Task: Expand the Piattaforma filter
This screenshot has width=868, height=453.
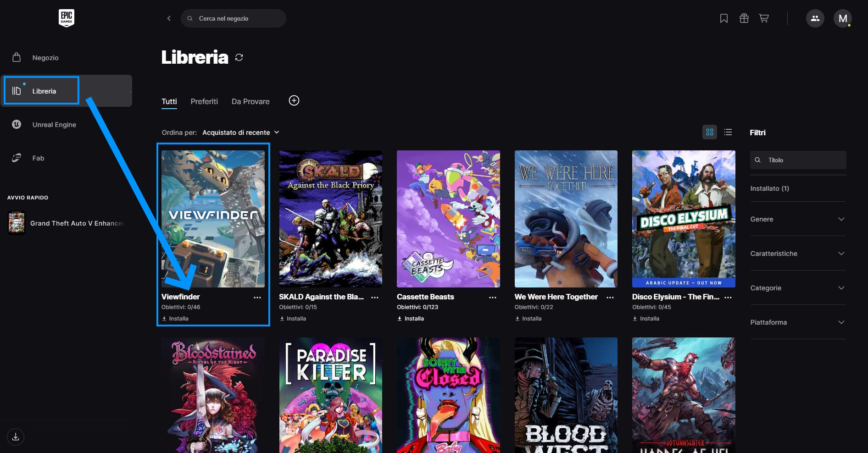Action: tap(797, 322)
